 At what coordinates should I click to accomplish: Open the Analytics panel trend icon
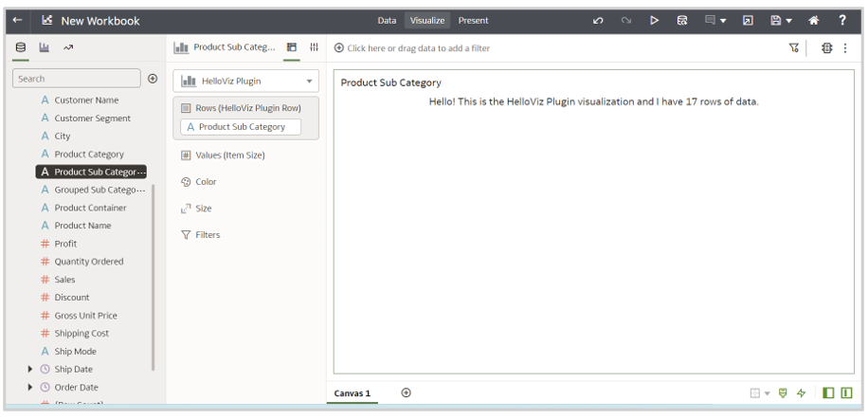(x=68, y=47)
